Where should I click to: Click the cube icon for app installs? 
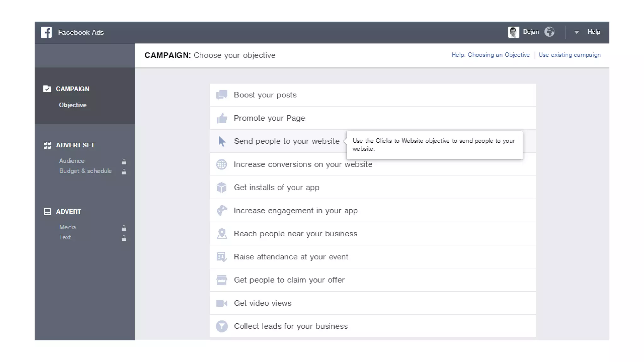coord(222,187)
